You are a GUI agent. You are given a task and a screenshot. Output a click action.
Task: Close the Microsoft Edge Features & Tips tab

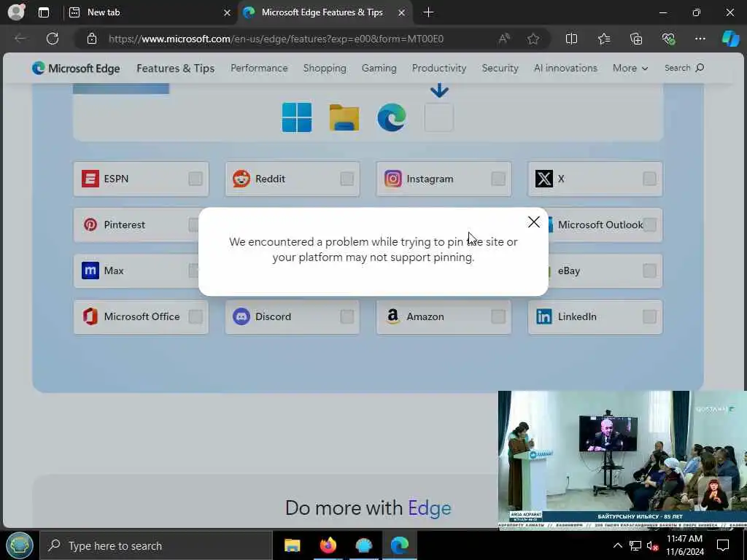pyautogui.click(x=402, y=13)
